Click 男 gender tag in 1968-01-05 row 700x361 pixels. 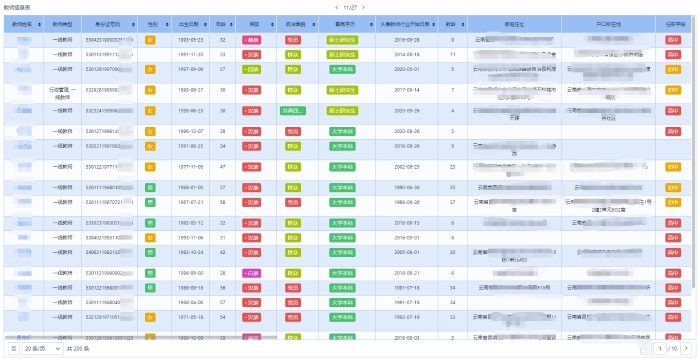coord(150,187)
